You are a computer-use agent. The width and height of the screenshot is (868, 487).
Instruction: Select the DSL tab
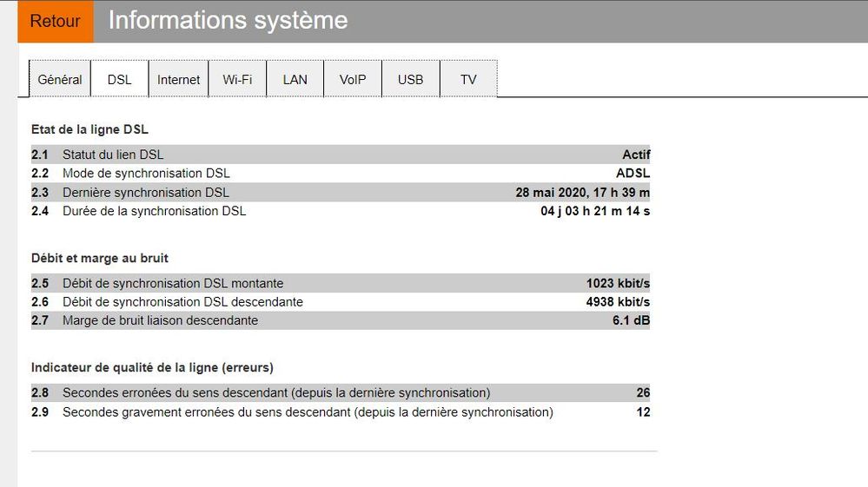pyautogui.click(x=120, y=79)
